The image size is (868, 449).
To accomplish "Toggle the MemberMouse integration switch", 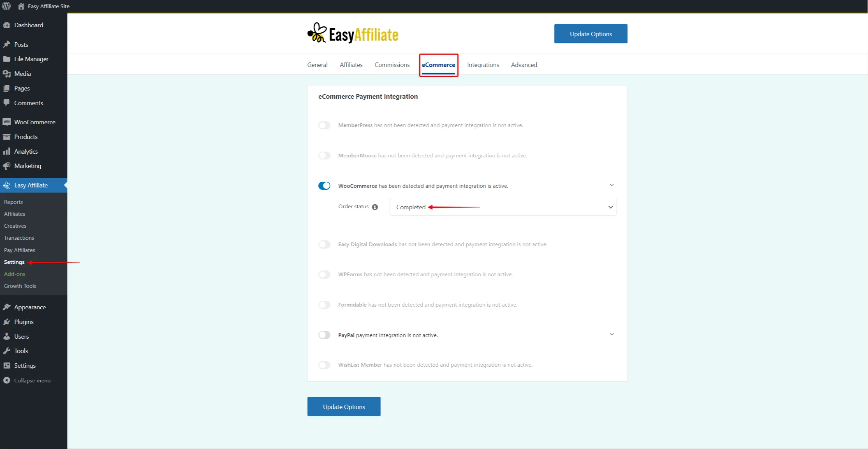I will (324, 156).
